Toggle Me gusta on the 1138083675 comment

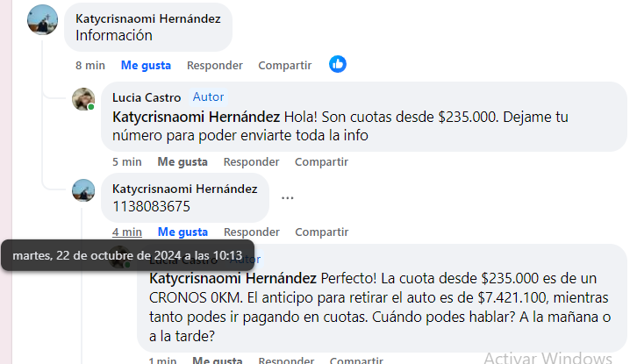[183, 232]
